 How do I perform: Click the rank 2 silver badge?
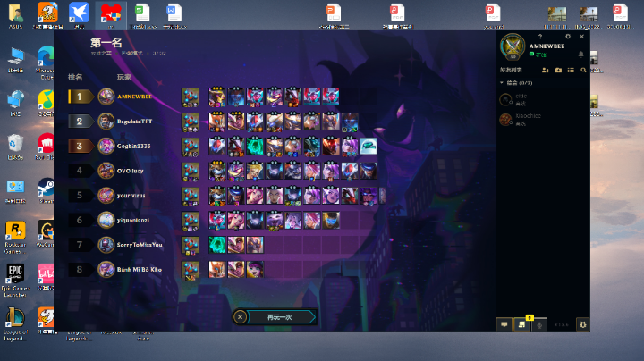pos(80,122)
